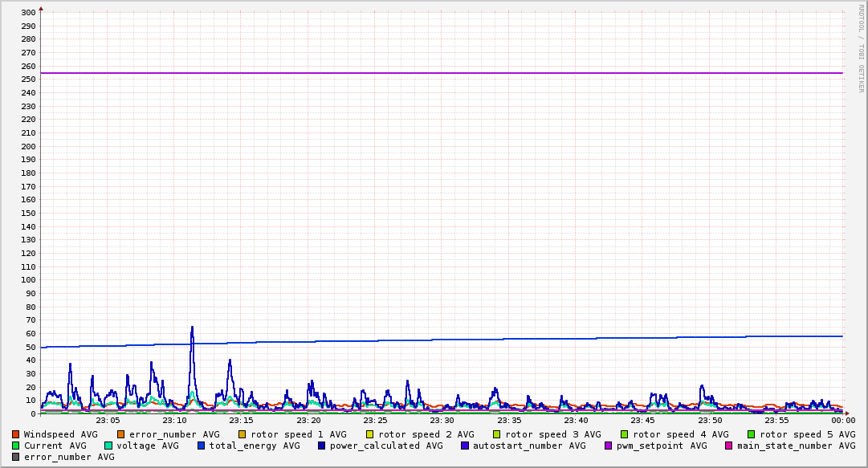Click the gray error_number AVG legend square
This screenshot has height=468, width=868.
coord(16,457)
